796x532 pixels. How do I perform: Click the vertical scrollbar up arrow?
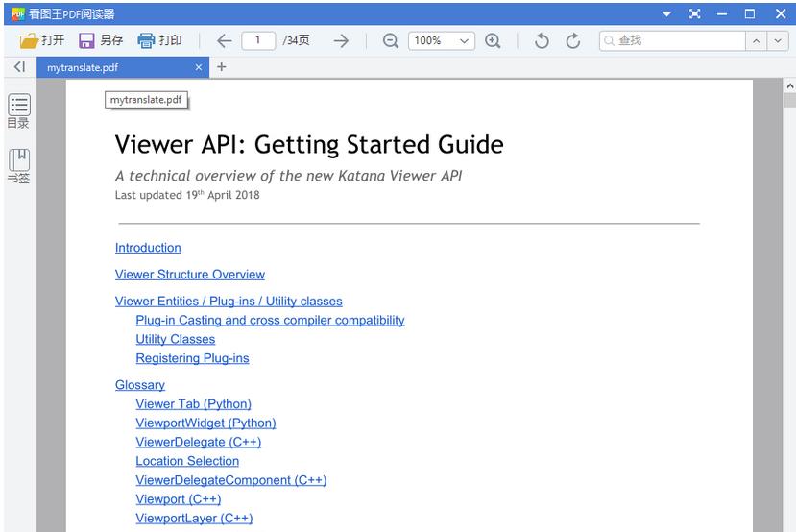tap(789, 86)
